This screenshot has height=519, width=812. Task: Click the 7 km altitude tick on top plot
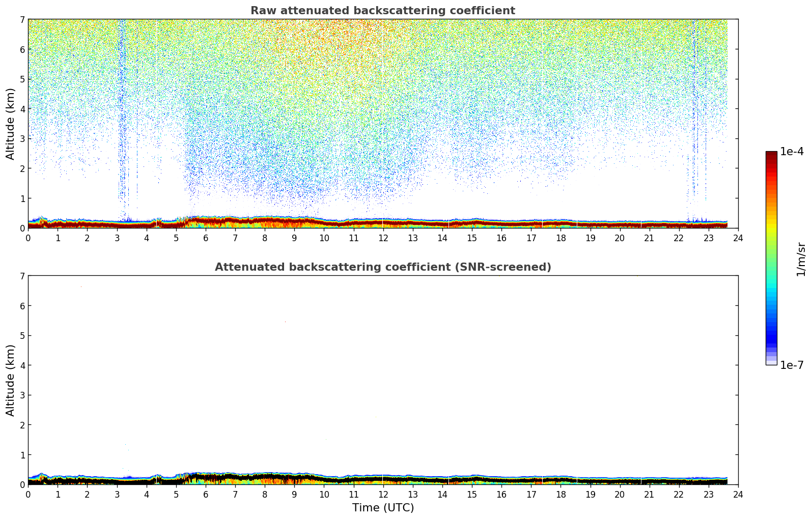click(x=22, y=19)
